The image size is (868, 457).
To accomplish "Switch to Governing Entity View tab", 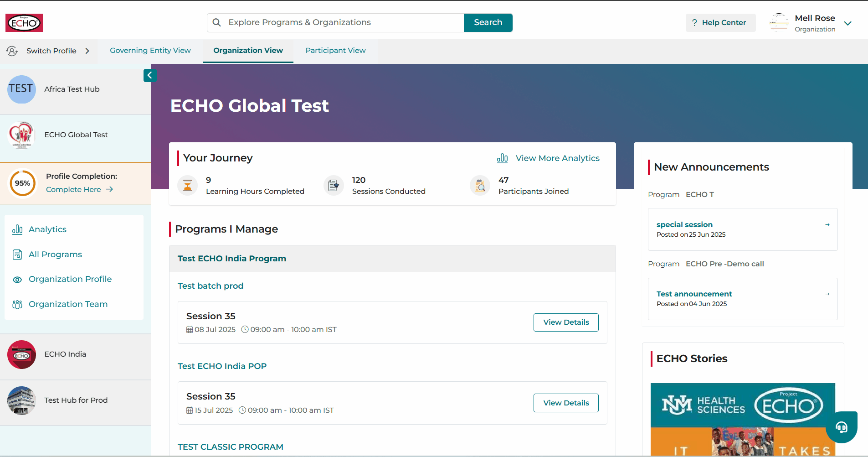I will (x=150, y=50).
